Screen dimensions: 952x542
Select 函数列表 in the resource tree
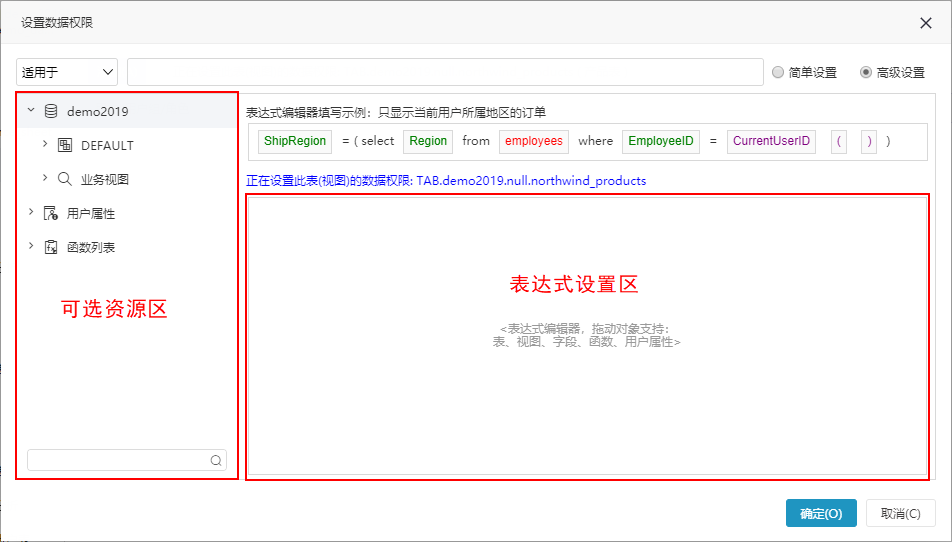[90, 248]
